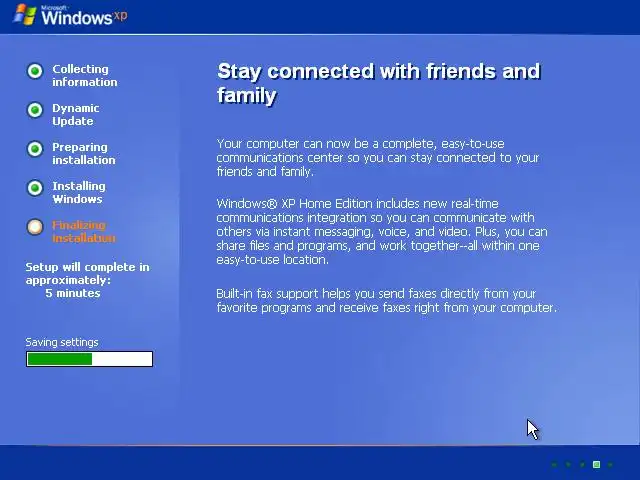This screenshot has width=640, height=480.
Task: Click the Preparing installation label
Action: 84,153
